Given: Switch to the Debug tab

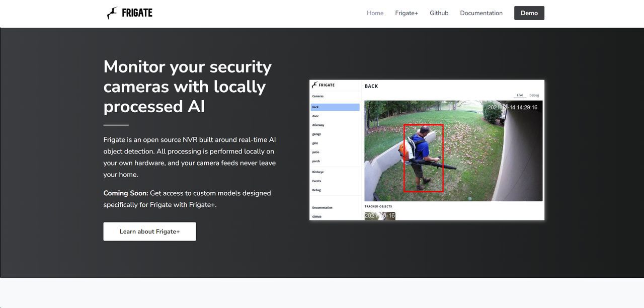Looking at the screenshot, I should 534,95.
